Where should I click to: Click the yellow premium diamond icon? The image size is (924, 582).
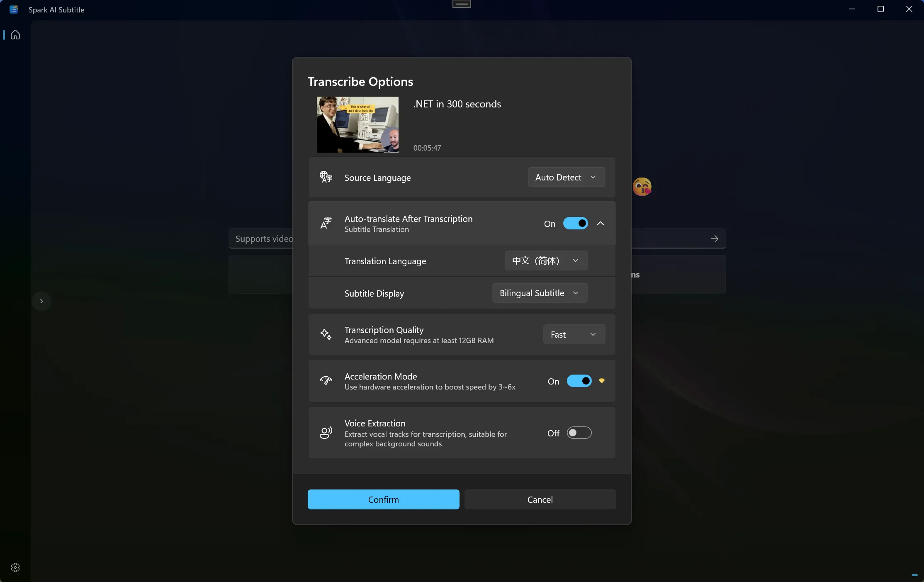[x=602, y=381]
